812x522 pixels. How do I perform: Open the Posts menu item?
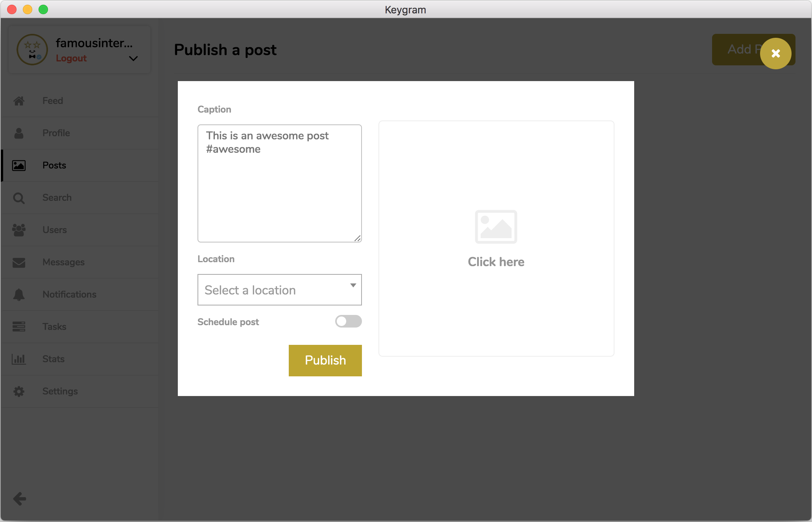click(54, 165)
